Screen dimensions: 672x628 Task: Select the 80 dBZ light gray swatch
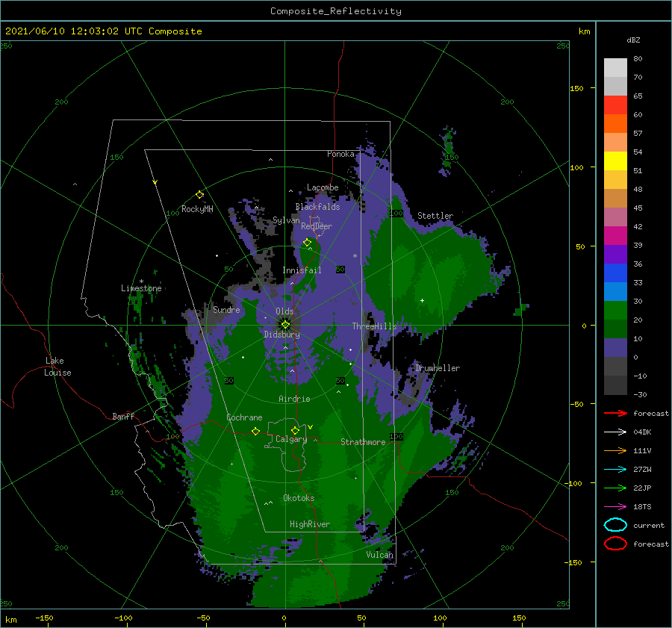click(x=615, y=68)
